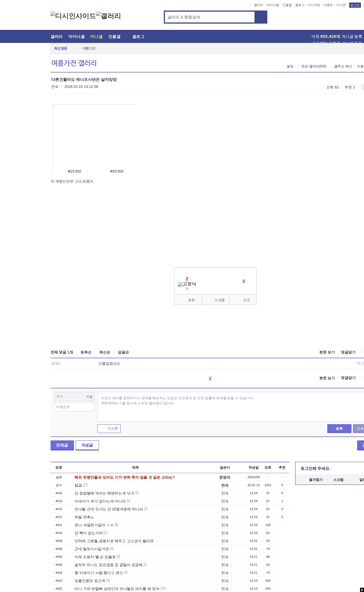364x592 pixels.
Task: Open the post titled 보플인증은 웃긴게
Action: point(90,581)
